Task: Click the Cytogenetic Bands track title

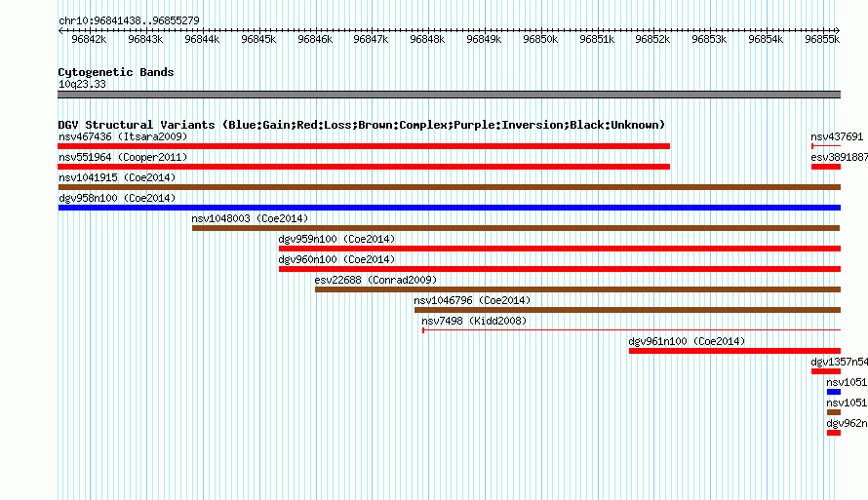Action: click(x=116, y=72)
